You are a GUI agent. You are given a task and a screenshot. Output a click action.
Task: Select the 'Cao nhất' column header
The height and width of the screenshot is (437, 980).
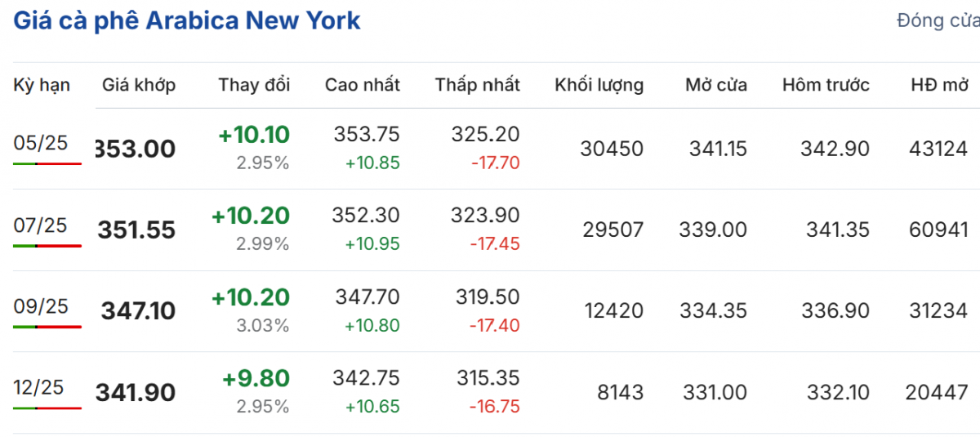tap(363, 85)
